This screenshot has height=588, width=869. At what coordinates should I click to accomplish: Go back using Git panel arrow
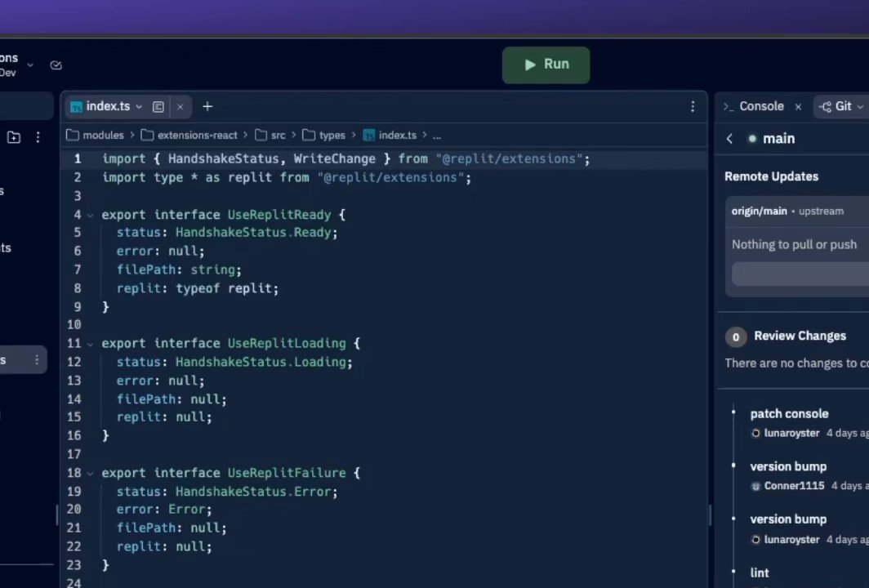click(x=730, y=139)
